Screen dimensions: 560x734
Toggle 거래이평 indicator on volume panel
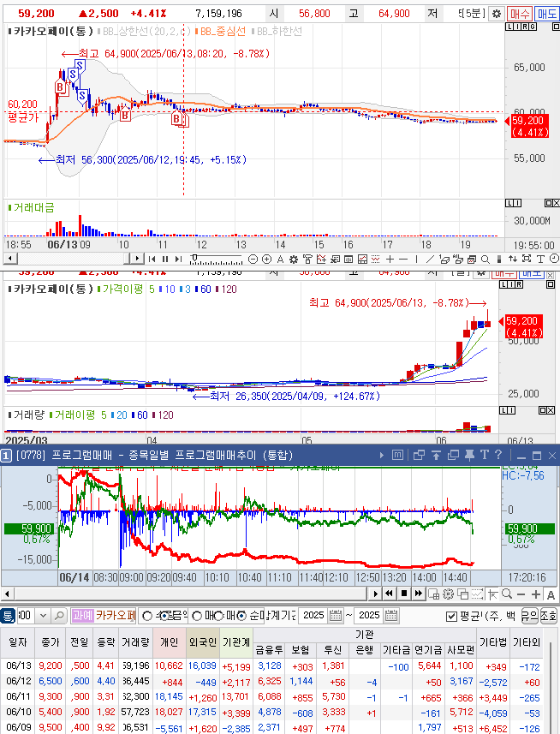(x=72, y=415)
